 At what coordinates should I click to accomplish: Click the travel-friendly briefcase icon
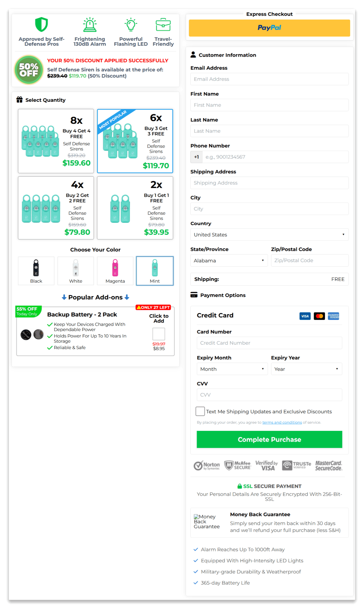(x=163, y=24)
